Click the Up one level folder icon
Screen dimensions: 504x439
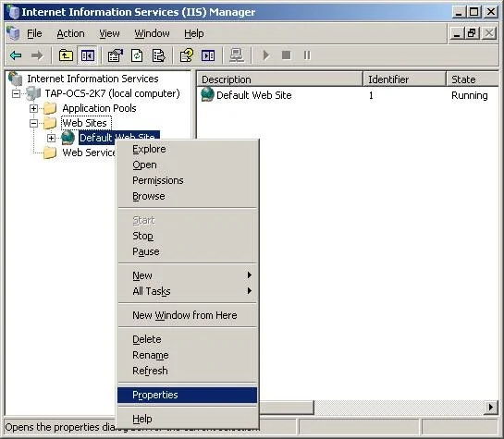point(66,55)
